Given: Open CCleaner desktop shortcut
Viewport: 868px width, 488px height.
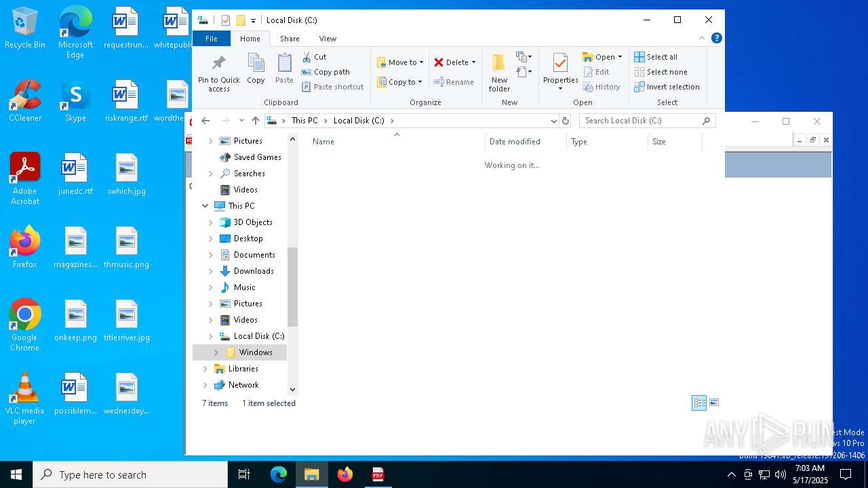Looking at the screenshot, I should coord(25,100).
